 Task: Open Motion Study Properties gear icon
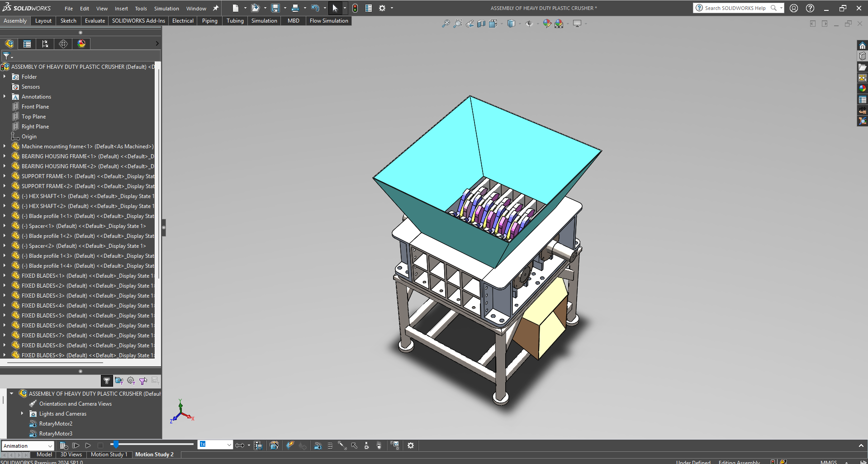(x=411, y=445)
